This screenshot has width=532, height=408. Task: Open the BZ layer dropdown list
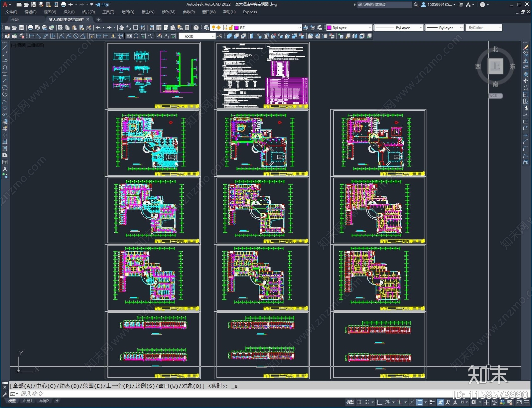pos(299,28)
